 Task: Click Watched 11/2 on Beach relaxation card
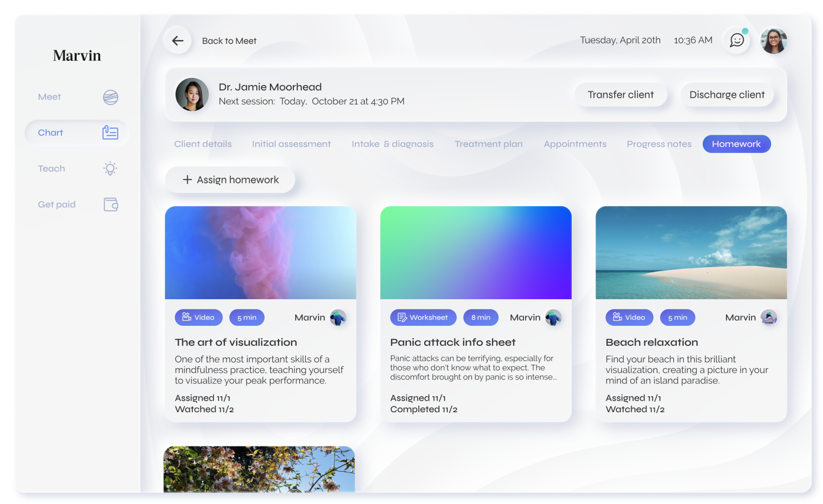[635, 409]
